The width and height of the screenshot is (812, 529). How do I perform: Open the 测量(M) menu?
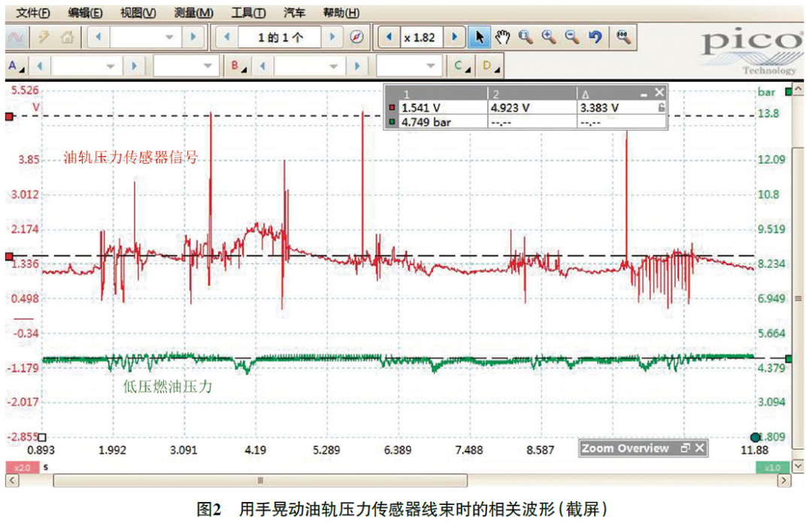click(x=194, y=13)
